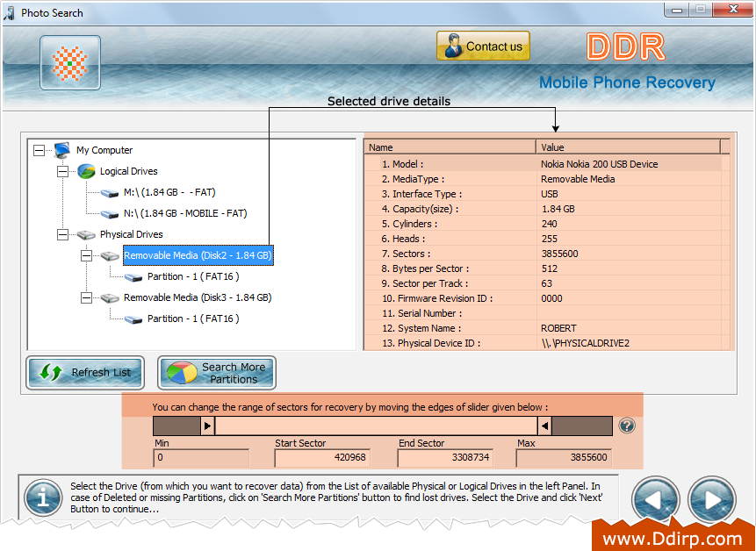Click the information circle icon

coord(42,497)
